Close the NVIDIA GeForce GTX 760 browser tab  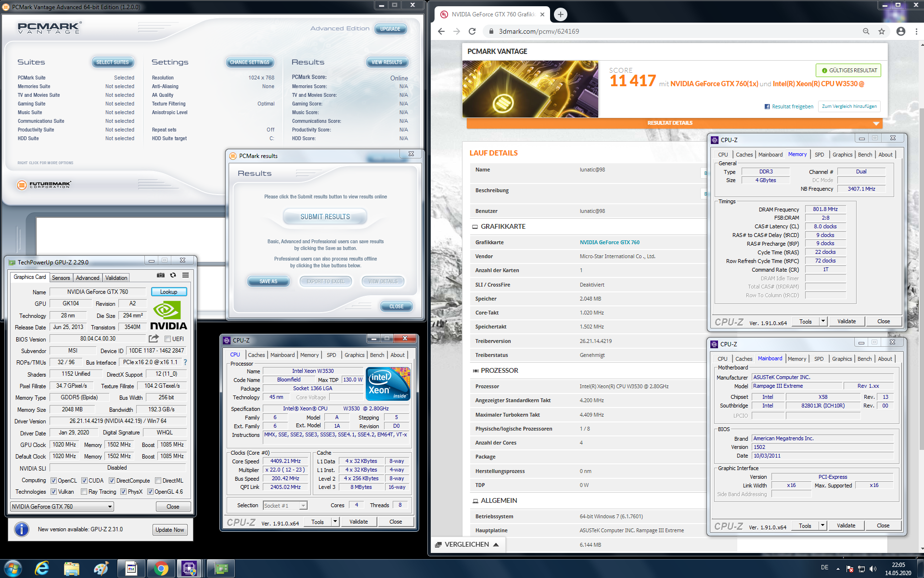(542, 14)
